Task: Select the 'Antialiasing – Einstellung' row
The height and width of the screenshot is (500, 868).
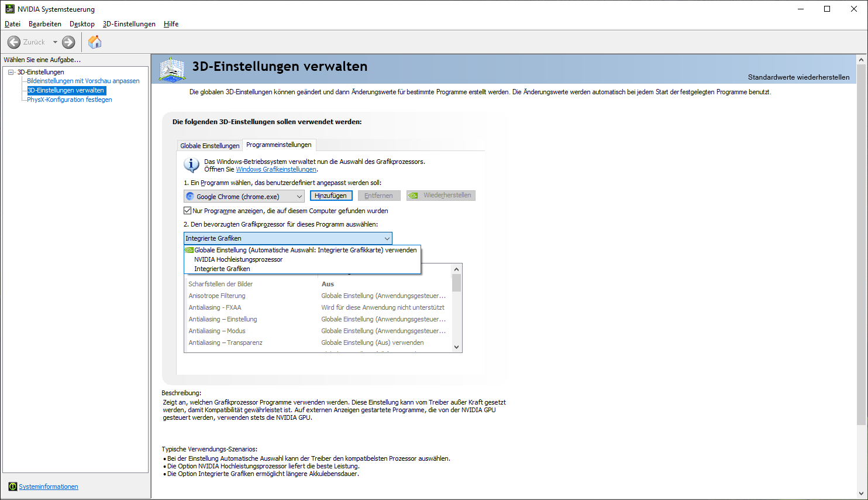Action: tap(318, 319)
